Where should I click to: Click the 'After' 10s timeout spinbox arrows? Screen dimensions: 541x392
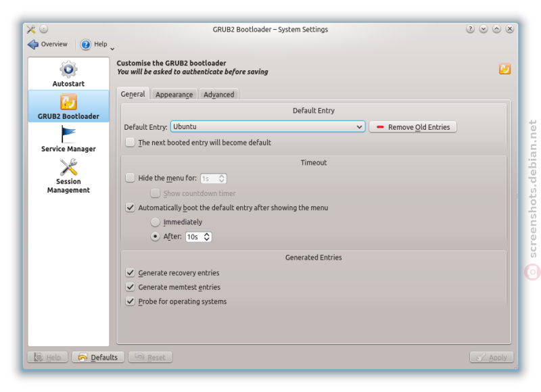pos(207,237)
